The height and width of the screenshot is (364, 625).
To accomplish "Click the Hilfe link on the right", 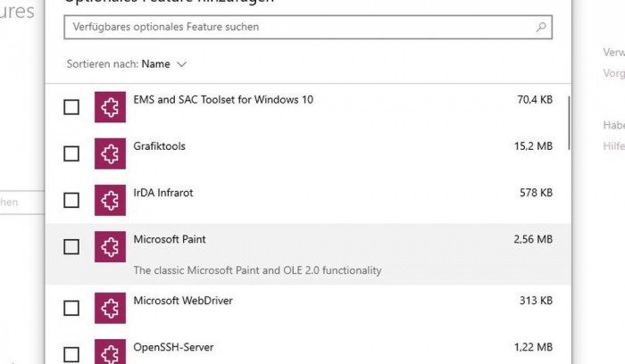I will (x=613, y=146).
